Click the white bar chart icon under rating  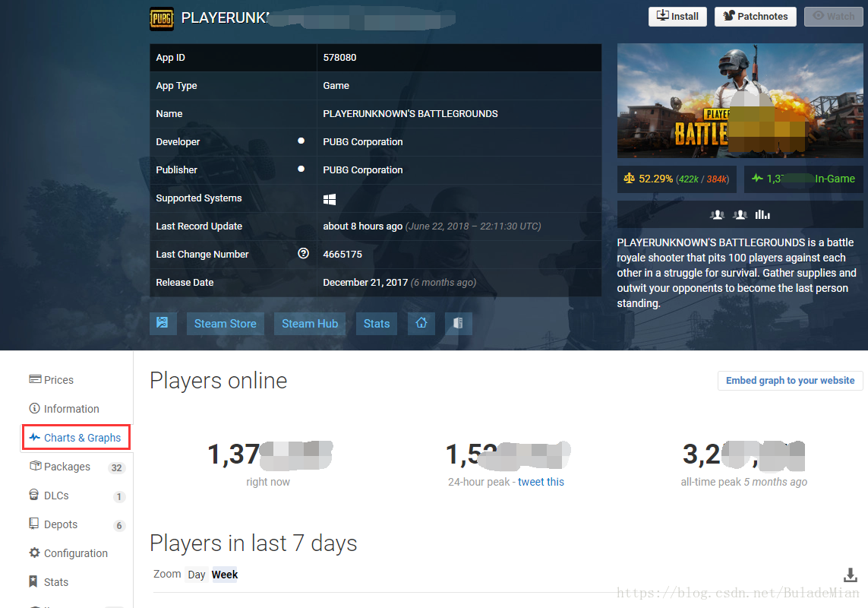click(762, 214)
